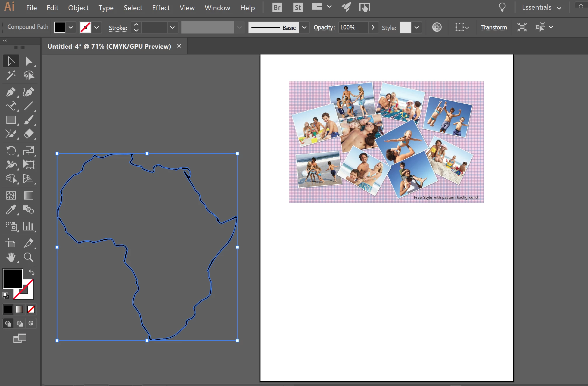Select the Direct Selection tool
This screenshot has height=386, width=588.
click(29, 61)
